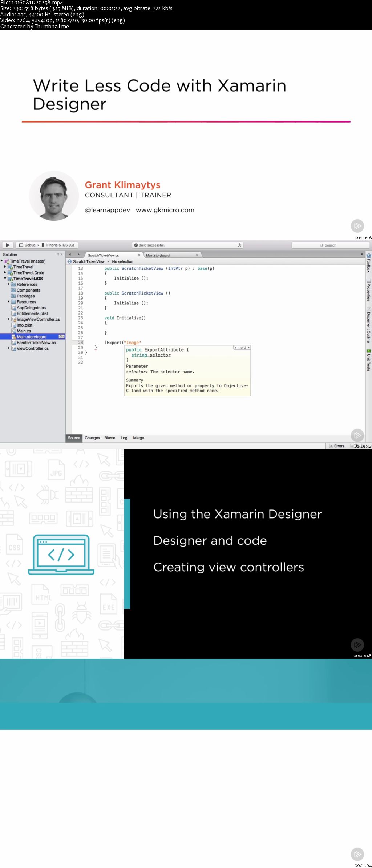
Task: Open the Unit Tests side pad
Action: tap(368, 360)
